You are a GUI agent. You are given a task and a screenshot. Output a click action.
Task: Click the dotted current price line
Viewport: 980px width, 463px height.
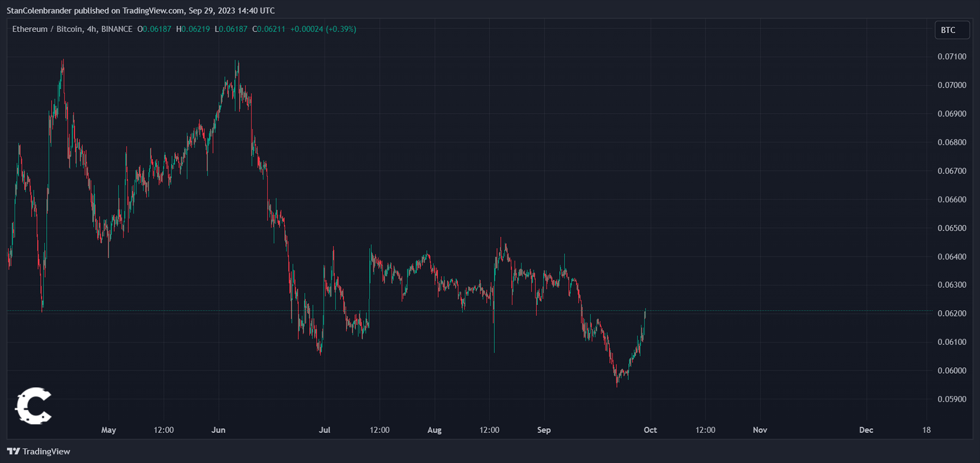tap(762, 311)
